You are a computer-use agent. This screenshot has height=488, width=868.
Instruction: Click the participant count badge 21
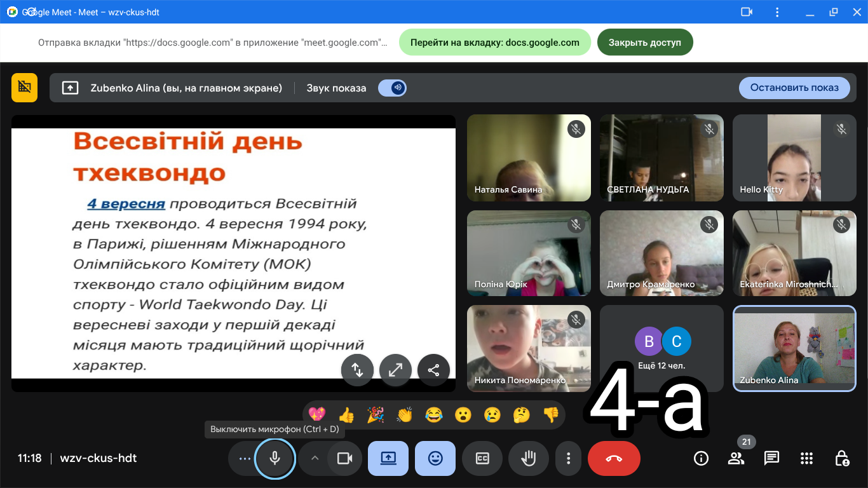[747, 442]
